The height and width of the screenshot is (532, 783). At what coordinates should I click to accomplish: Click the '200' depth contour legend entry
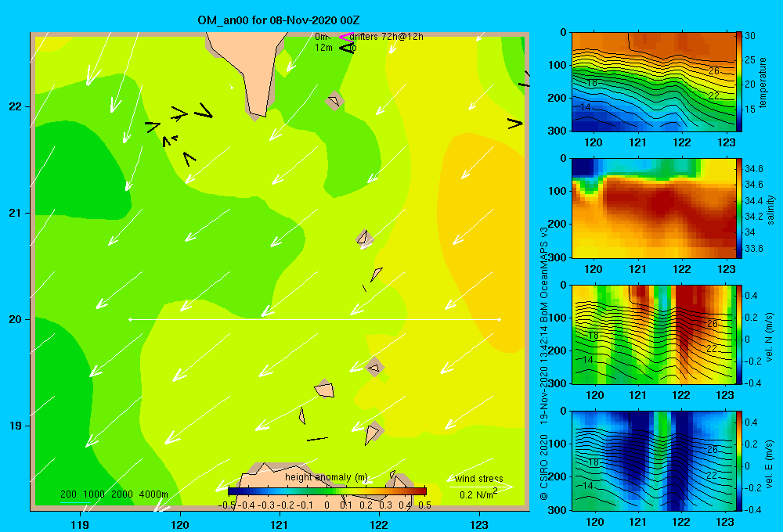pos(68,494)
